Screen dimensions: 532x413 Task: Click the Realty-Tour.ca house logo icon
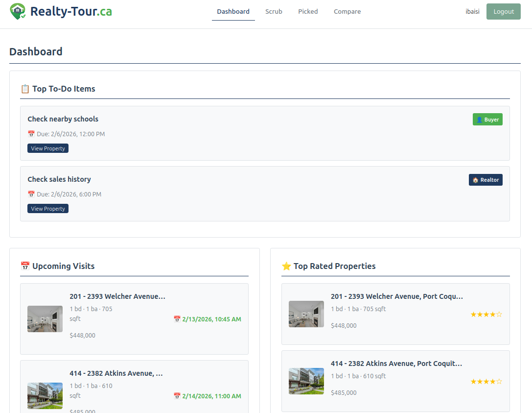tap(18, 11)
